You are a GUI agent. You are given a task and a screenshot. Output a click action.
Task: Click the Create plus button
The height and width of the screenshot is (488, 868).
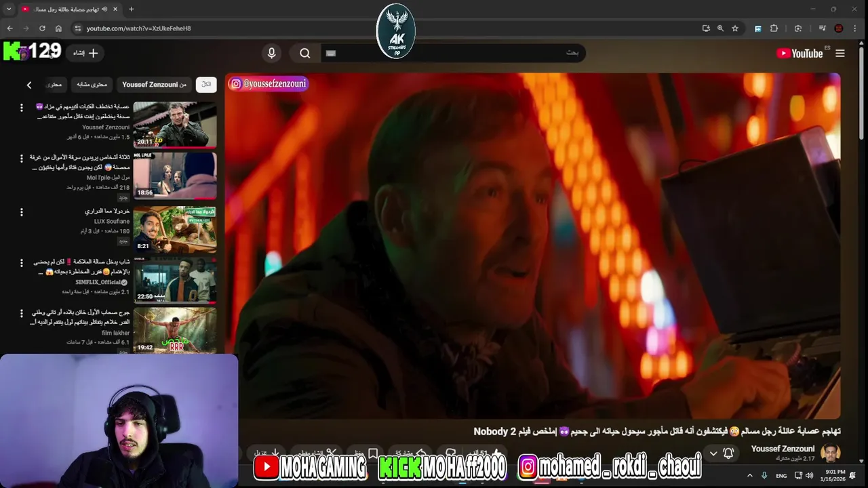pos(86,53)
